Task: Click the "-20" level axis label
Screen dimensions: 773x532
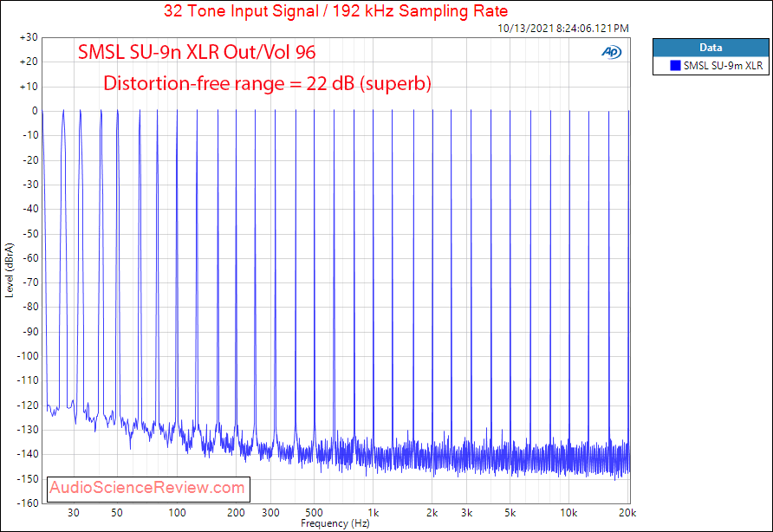Action: [x=30, y=159]
